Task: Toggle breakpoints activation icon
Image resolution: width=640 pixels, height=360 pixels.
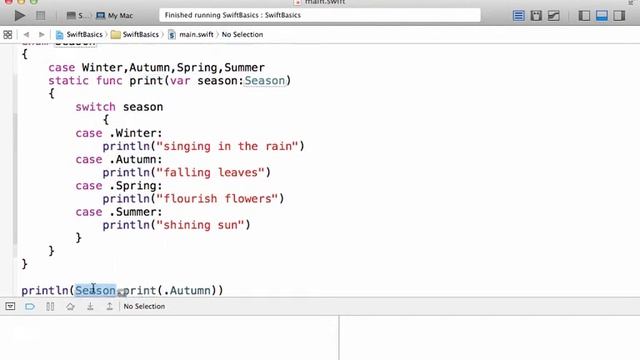Action: pyautogui.click(x=30, y=306)
